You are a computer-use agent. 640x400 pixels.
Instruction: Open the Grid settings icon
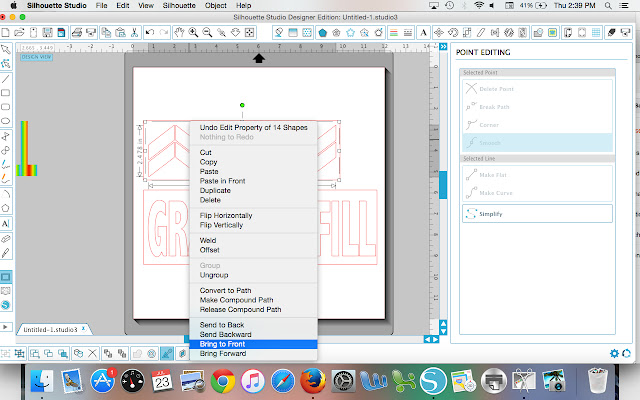click(596, 33)
